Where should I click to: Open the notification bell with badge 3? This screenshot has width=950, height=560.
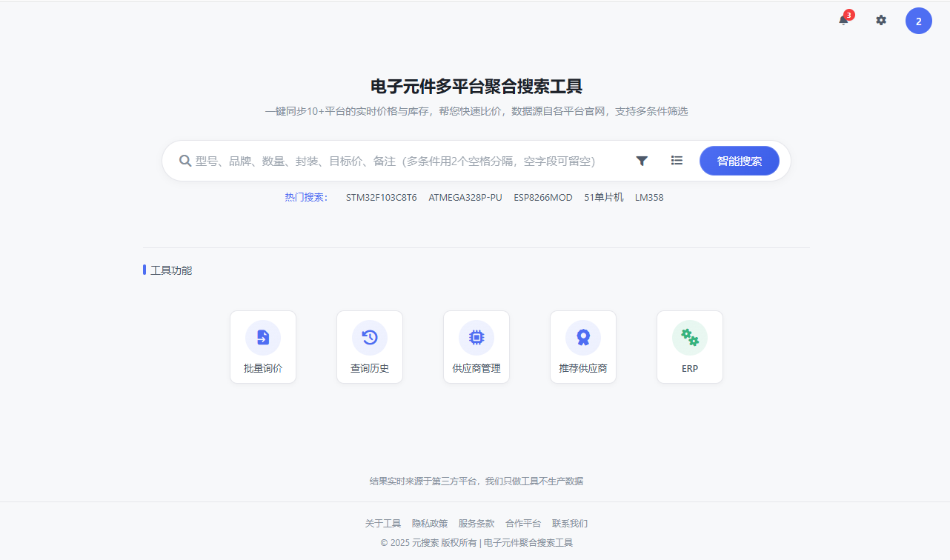coord(843,21)
